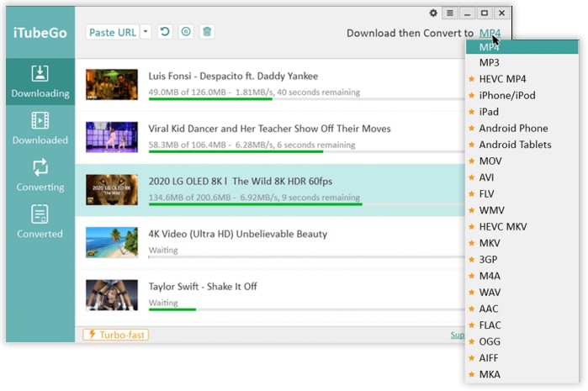Click the trash delete icon in toolbar
The height and width of the screenshot is (391, 588).
pos(207,31)
